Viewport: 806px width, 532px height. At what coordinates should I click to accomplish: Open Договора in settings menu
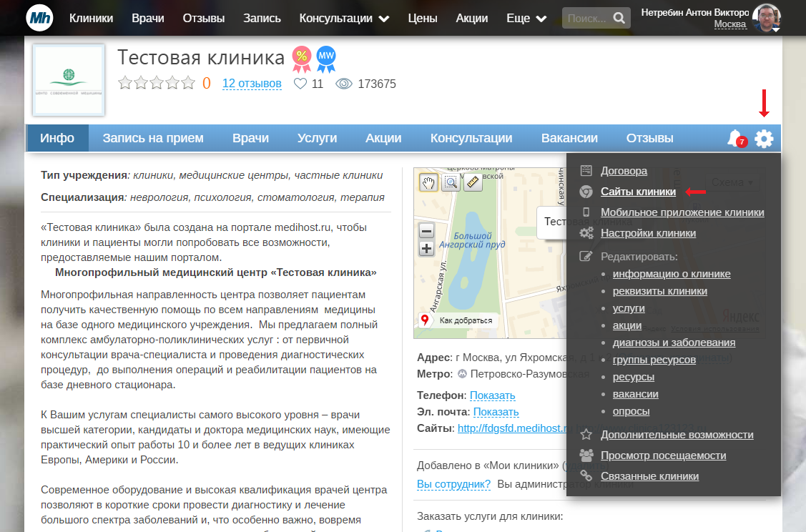pos(624,171)
